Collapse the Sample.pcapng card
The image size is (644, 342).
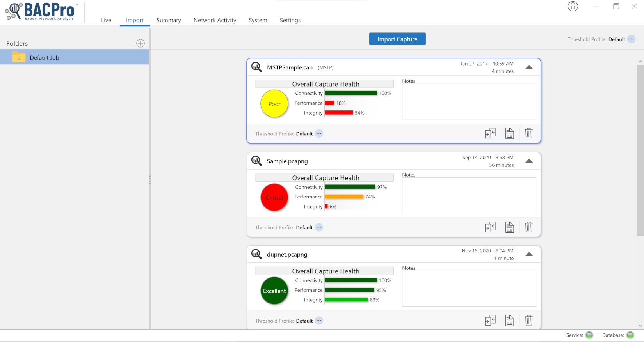pyautogui.click(x=529, y=161)
